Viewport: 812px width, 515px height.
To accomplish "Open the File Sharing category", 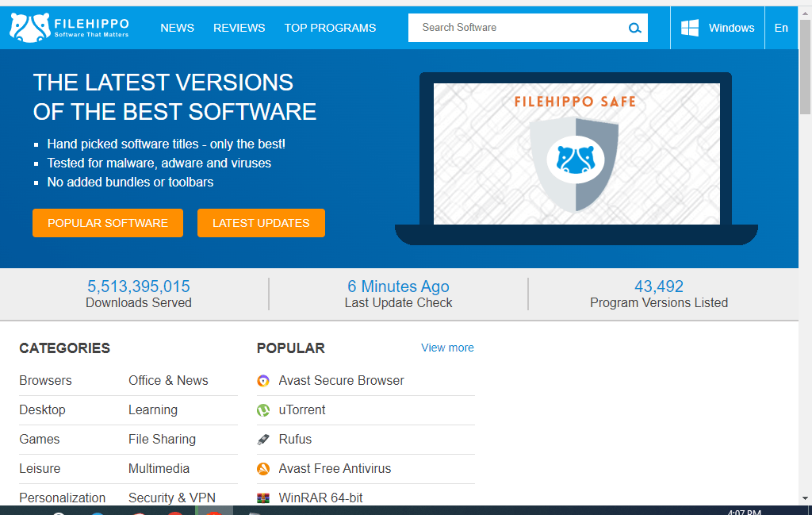I will tap(162, 439).
